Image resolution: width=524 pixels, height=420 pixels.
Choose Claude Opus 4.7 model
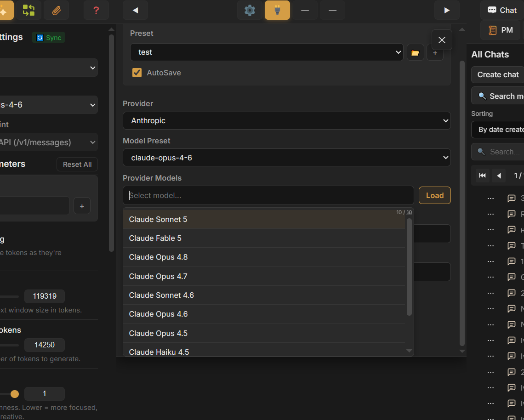[x=264, y=276]
